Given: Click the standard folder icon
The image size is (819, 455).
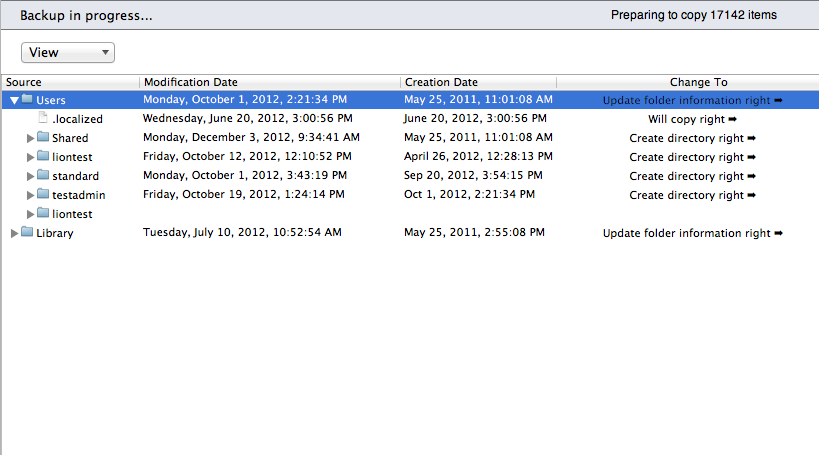Looking at the screenshot, I should (x=43, y=175).
